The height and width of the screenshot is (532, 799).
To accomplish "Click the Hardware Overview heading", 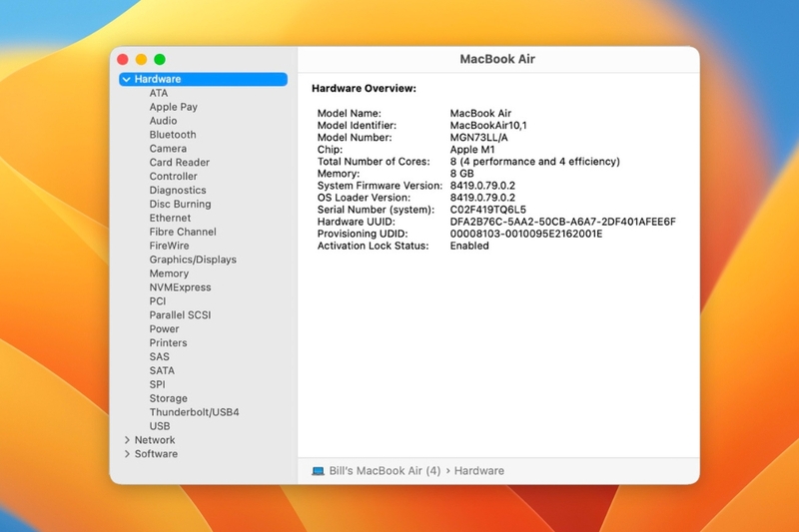I will coord(364,89).
